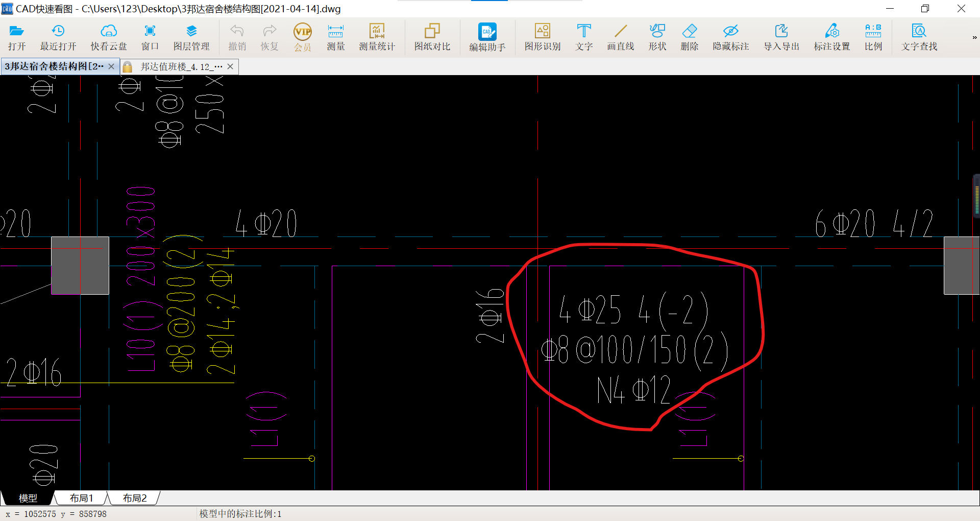Image resolution: width=980 pixels, height=521 pixels.
Task: Click the CAD快速看图 app icon in title bar
Action: coord(7,9)
